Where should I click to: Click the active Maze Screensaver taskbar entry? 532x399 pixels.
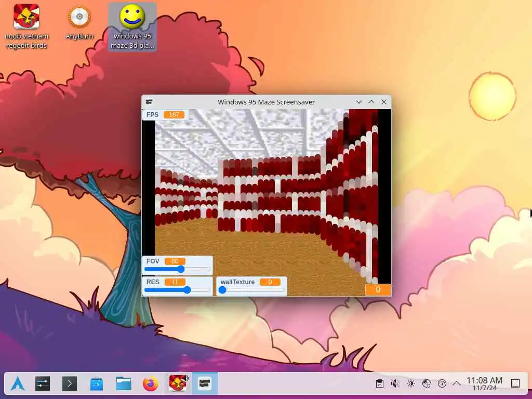(205, 383)
